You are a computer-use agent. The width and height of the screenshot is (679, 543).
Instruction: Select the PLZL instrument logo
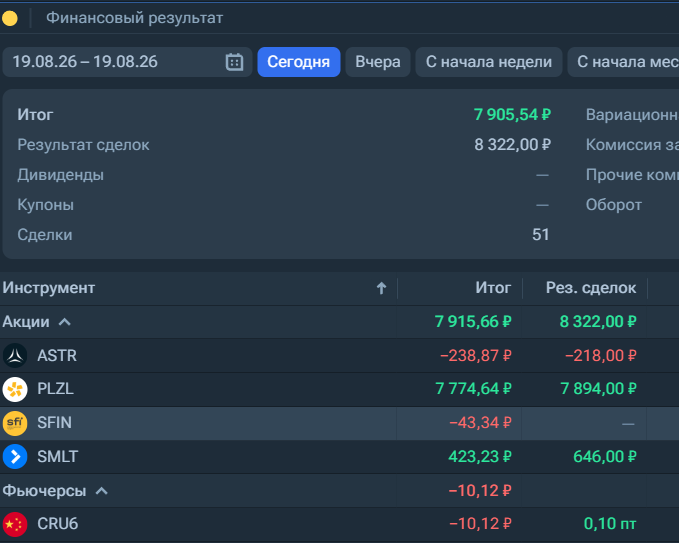point(15,389)
